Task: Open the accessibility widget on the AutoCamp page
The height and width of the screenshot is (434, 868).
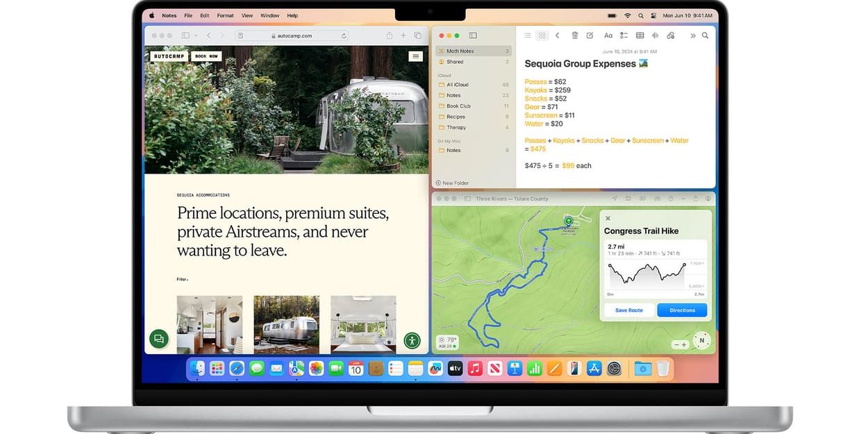Action: (x=412, y=340)
